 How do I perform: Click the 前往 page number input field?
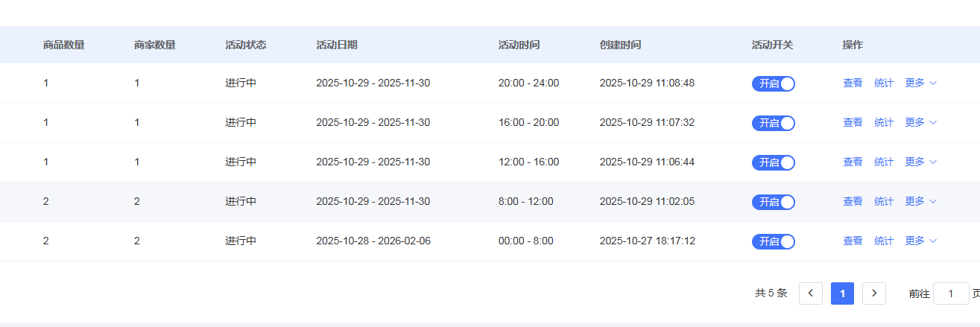[951, 293]
